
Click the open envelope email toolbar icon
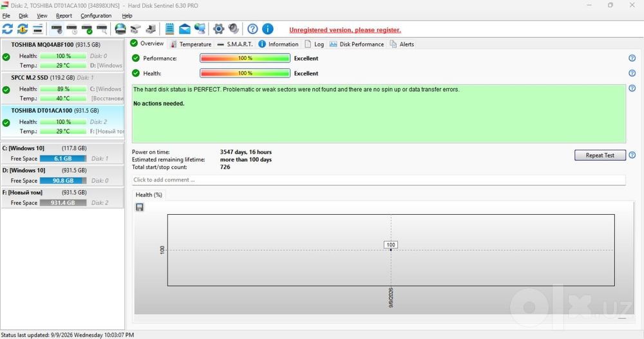pos(185,29)
